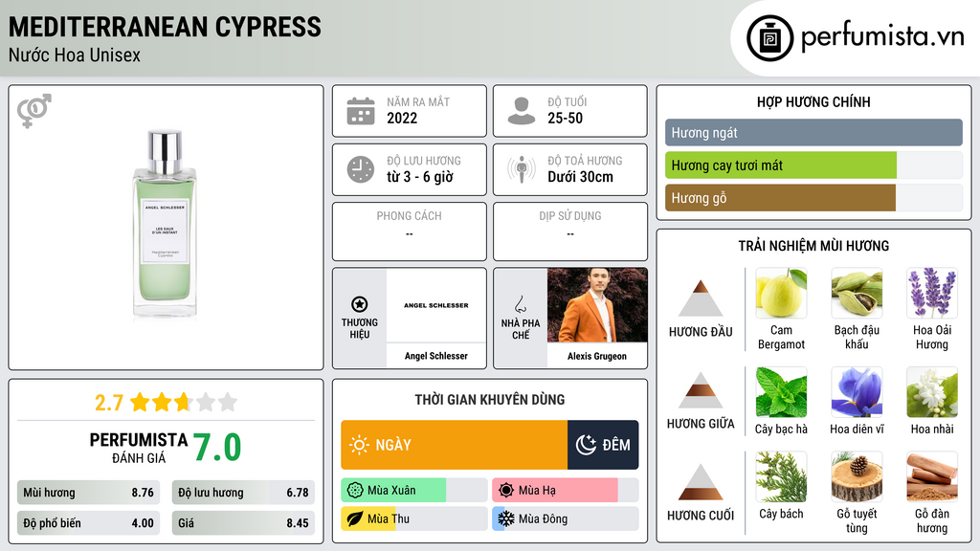This screenshot has height=551, width=980.
Task: Click the last grey rating star
Action: (x=228, y=402)
